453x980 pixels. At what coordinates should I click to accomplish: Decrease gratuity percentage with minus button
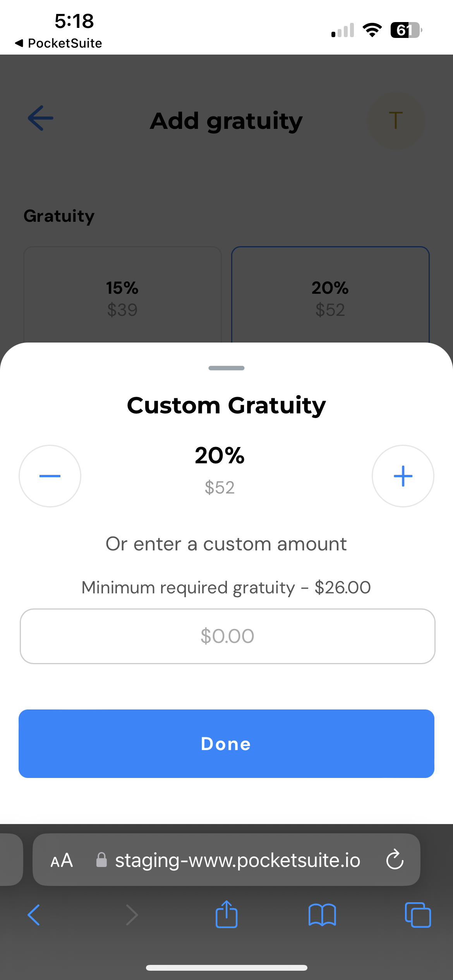pyautogui.click(x=50, y=476)
